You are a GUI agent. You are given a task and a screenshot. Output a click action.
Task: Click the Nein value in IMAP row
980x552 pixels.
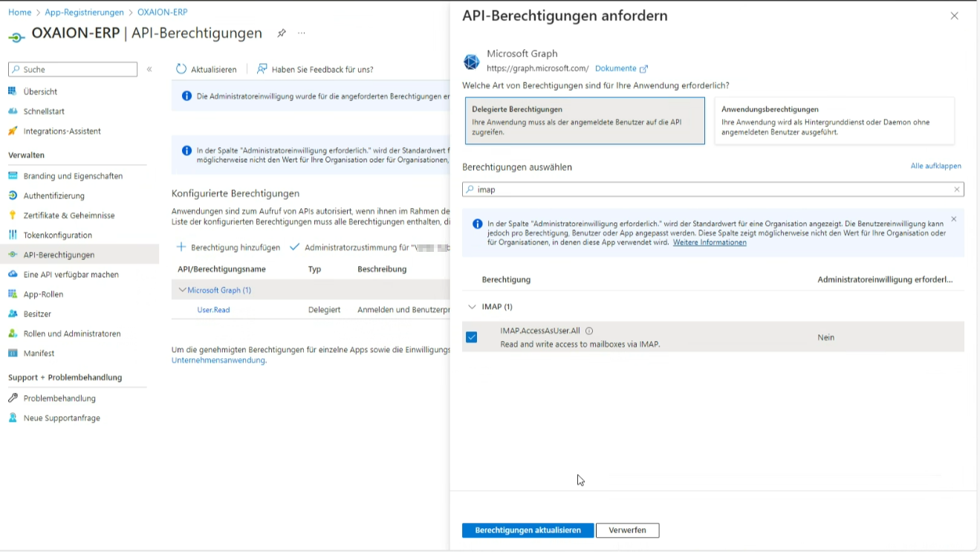click(x=826, y=337)
